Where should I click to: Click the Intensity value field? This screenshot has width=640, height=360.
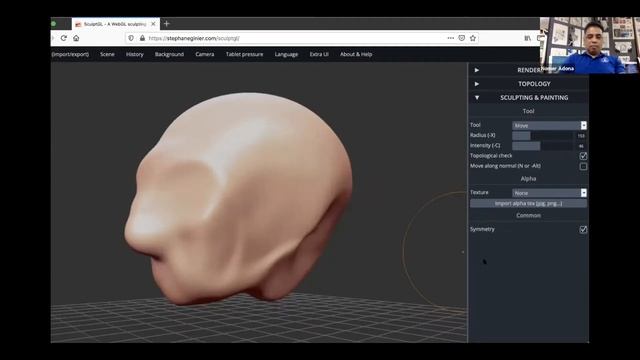tap(581, 146)
